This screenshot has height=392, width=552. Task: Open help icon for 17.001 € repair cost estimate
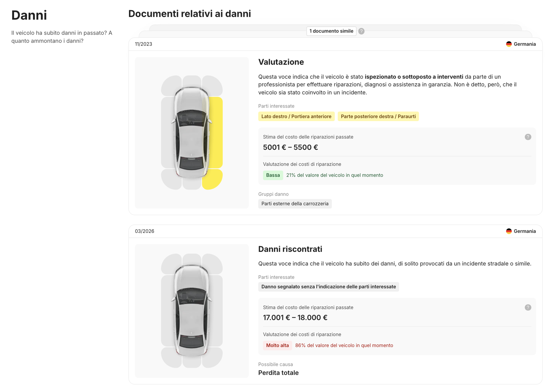[528, 307]
